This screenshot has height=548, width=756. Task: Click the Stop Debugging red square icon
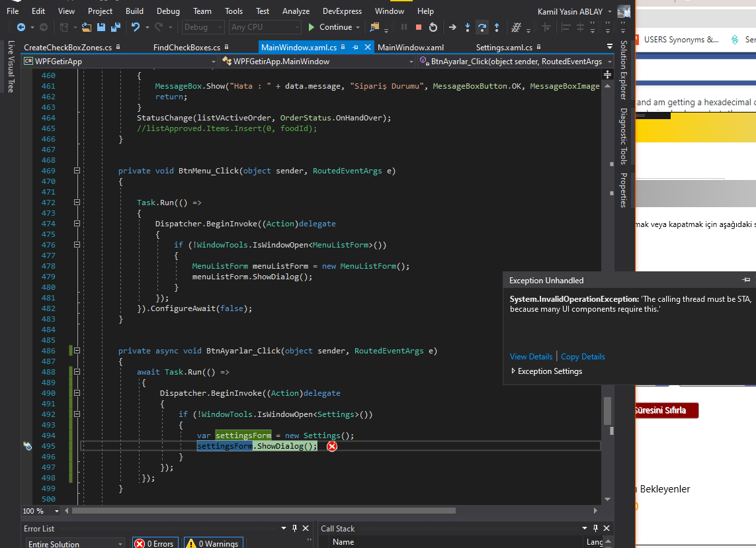419,28
